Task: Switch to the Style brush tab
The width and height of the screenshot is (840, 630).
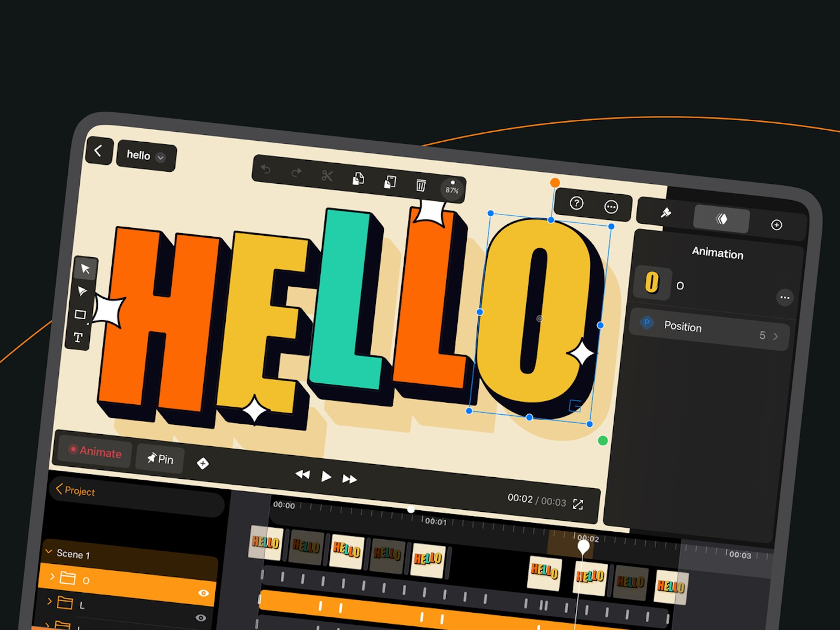Action: pos(666,213)
